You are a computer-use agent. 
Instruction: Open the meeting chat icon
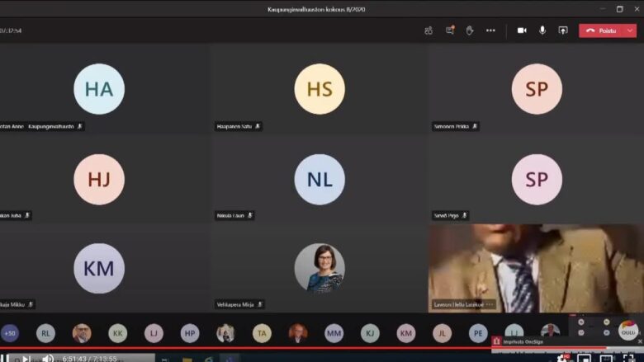pyautogui.click(x=450, y=31)
